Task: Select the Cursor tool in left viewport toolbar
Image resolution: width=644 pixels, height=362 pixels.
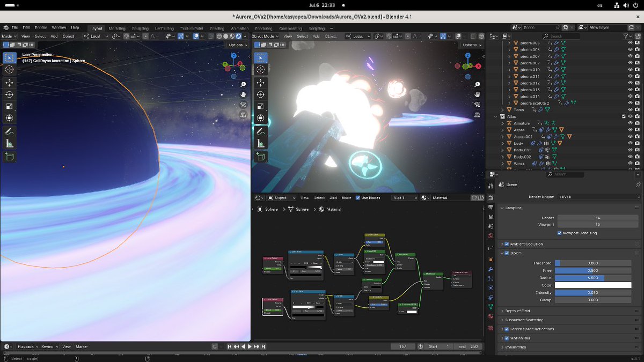Action: (x=10, y=70)
